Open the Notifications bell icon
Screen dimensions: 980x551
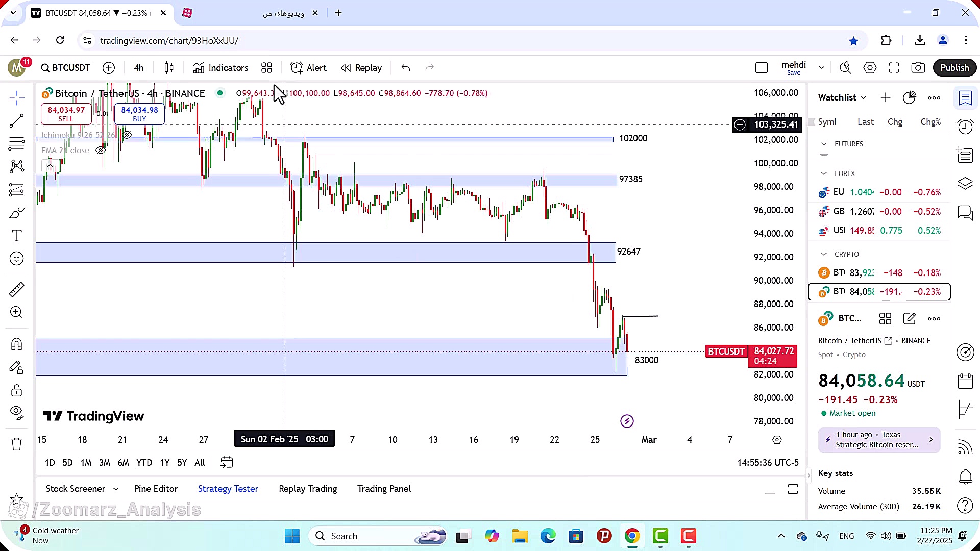click(x=965, y=477)
